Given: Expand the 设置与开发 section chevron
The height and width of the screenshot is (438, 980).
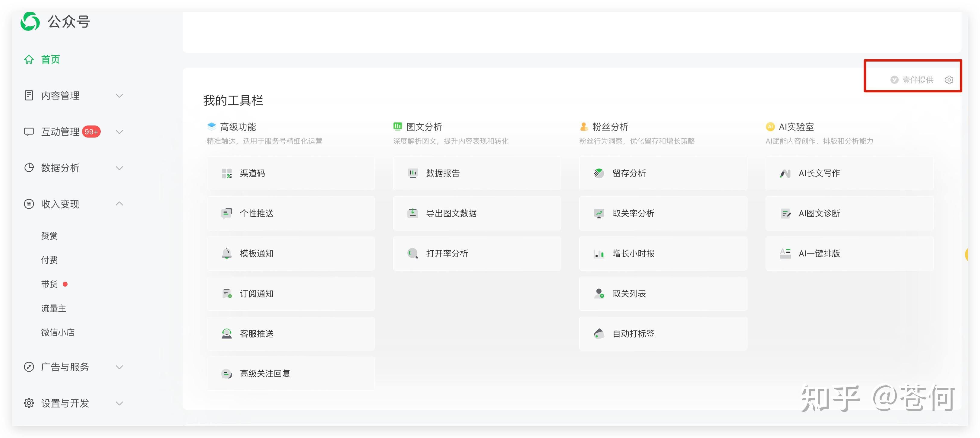Looking at the screenshot, I should (x=119, y=403).
